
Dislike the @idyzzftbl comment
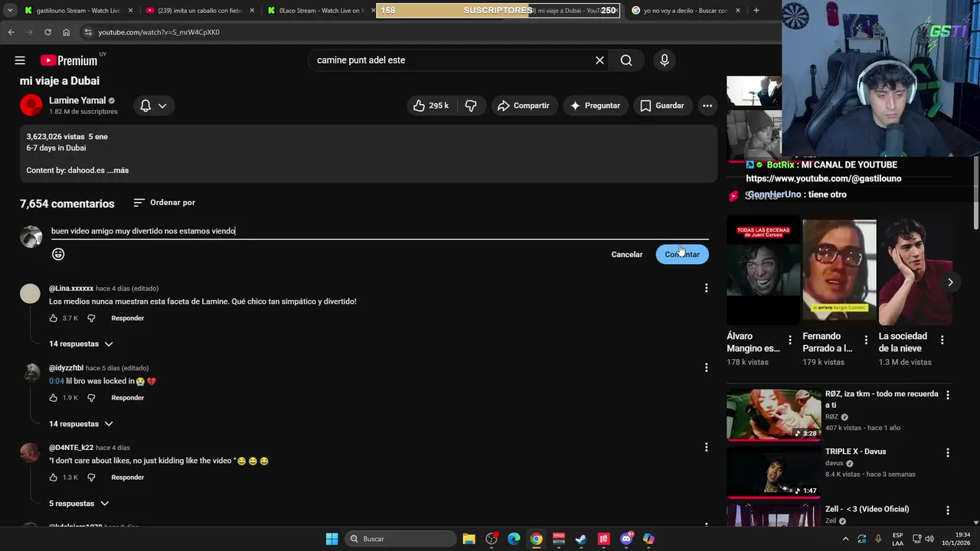tap(91, 398)
